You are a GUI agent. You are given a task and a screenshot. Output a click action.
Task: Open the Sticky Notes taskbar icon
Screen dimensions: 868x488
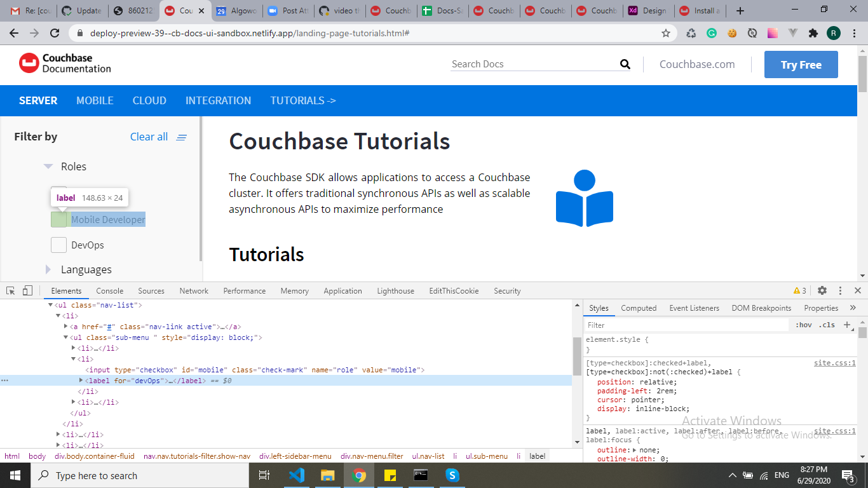pos(390,475)
